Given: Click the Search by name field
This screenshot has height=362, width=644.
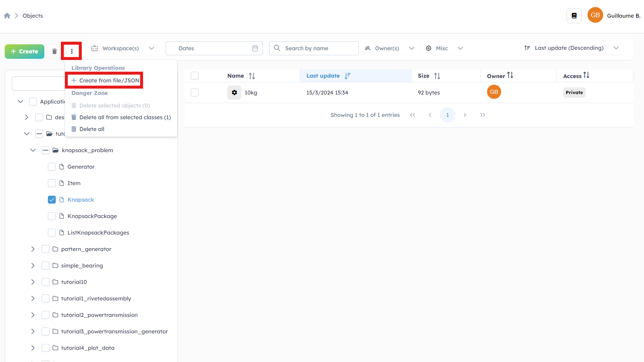Looking at the screenshot, I should click(318, 48).
